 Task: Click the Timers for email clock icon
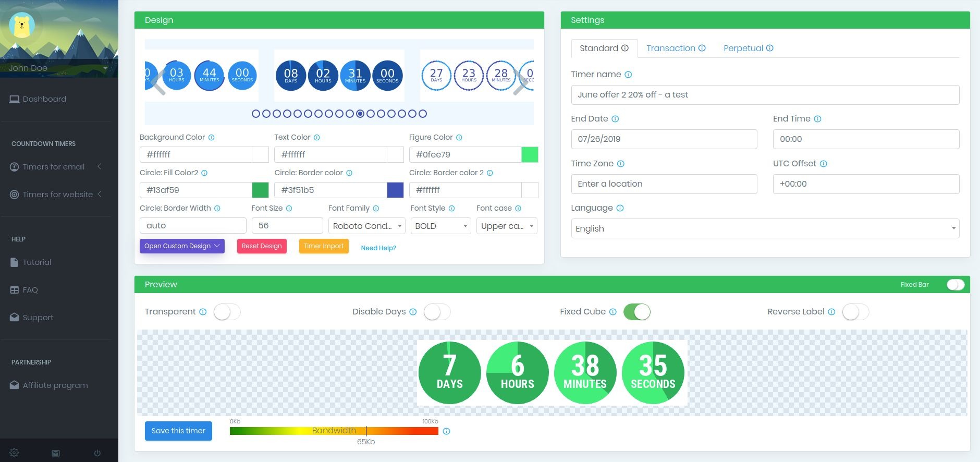coord(15,167)
